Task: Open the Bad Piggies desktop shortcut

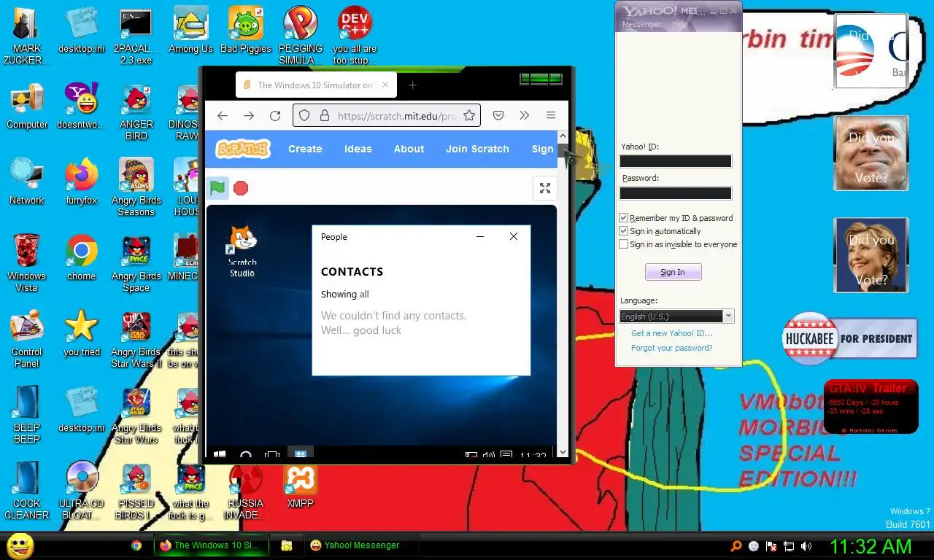Action: (x=246, y=31)
